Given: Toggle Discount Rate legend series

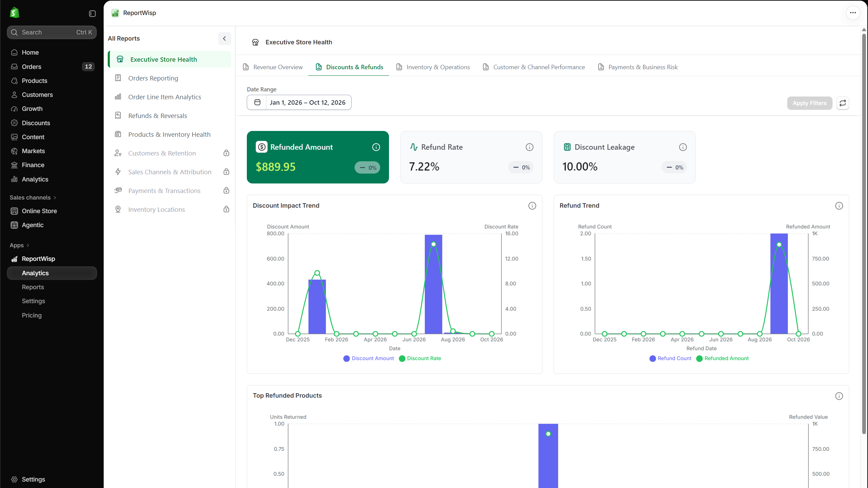Looking at the screenshot, I should [x=420, y=358].
